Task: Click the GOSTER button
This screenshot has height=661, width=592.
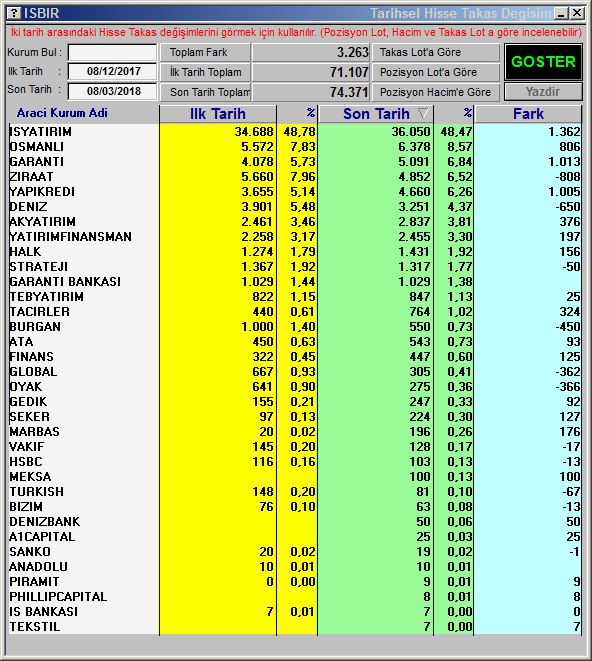Action: (x=543, y=62)
